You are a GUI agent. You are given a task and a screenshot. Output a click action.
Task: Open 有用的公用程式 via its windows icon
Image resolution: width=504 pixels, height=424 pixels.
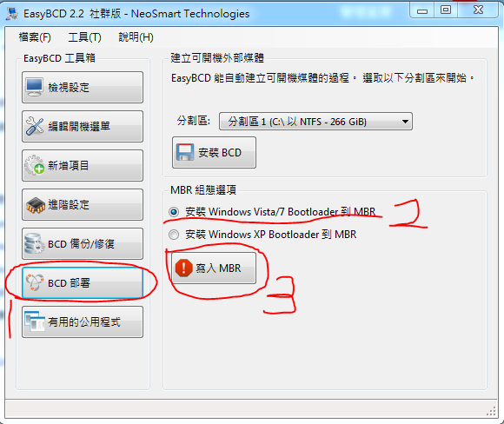[35, 321]
